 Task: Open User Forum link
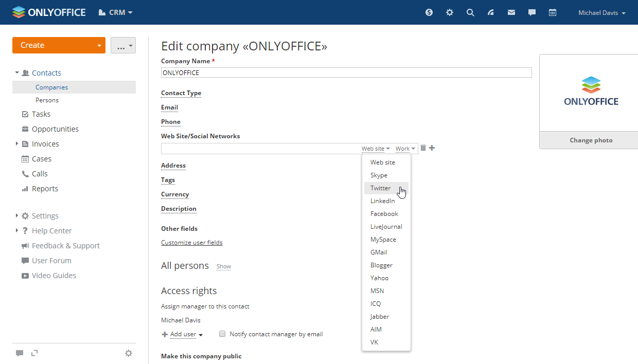pyautogui.click(x=51, y=261)
